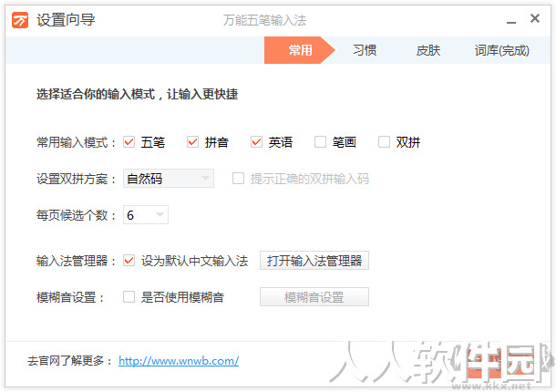Toggle 设为默认中文输入法 checkbox
Screen dimensions: 556x392
[129, 261]
